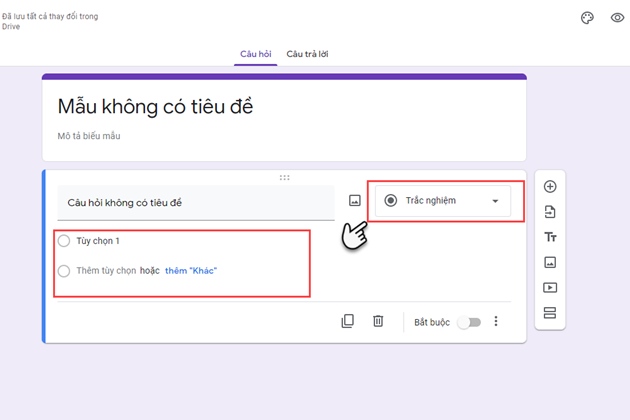Click the Bắt buộc label
Viewport: 630px width, 420px height.
pos(432,322)
